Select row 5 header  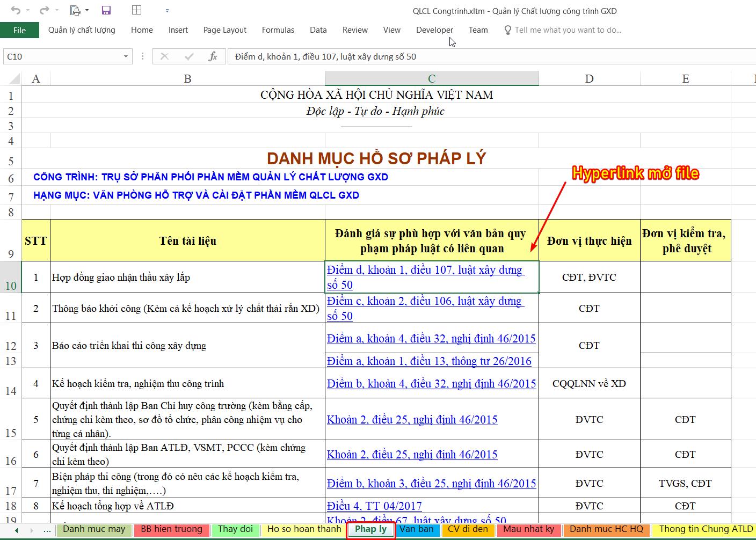tap(11, 159)
